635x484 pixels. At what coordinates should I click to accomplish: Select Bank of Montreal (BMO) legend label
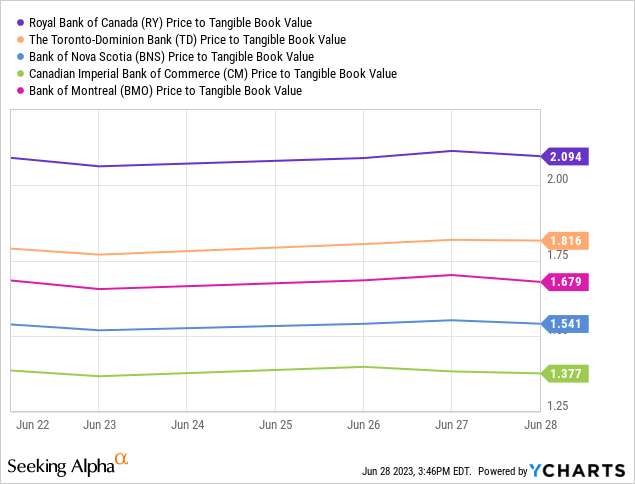pyautogui.click(x=164, y=91)
